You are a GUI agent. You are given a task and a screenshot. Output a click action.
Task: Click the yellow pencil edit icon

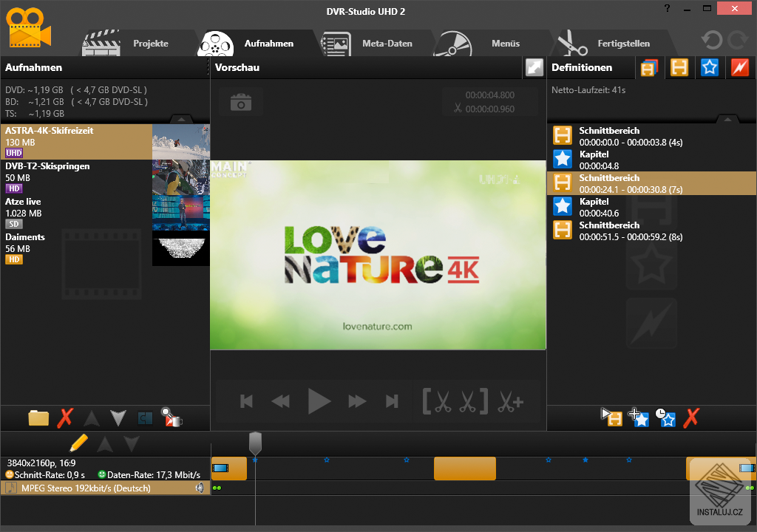78,443
